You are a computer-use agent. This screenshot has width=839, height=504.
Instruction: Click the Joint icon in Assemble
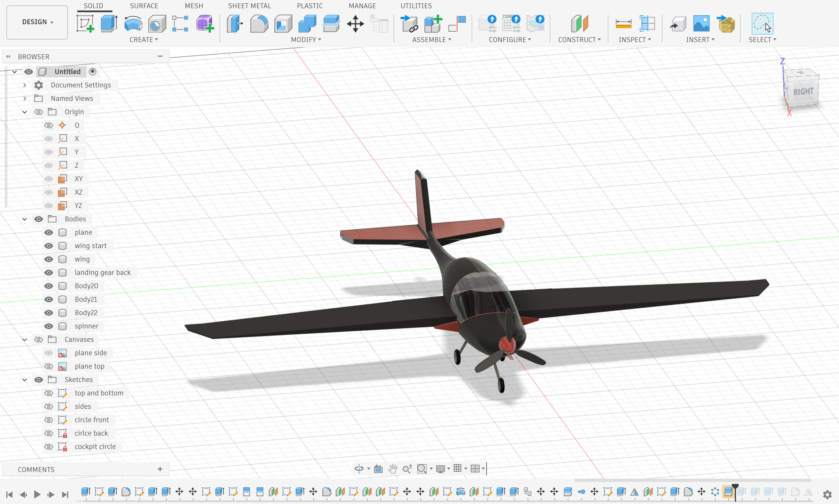coord(457,24)
